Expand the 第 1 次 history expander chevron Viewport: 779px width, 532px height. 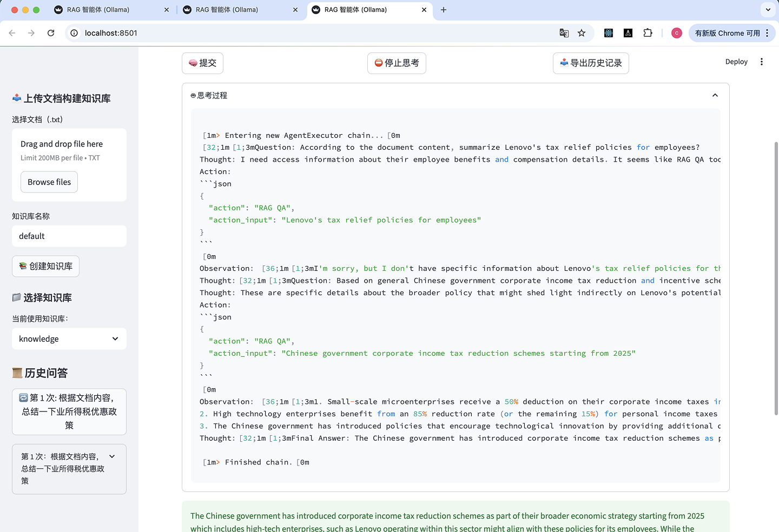click(x=112, y=457)
